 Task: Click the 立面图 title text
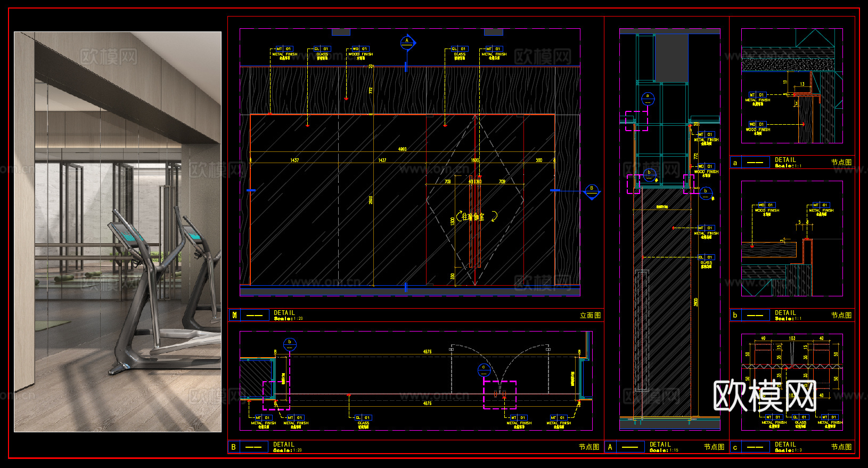tap(590, 316)
